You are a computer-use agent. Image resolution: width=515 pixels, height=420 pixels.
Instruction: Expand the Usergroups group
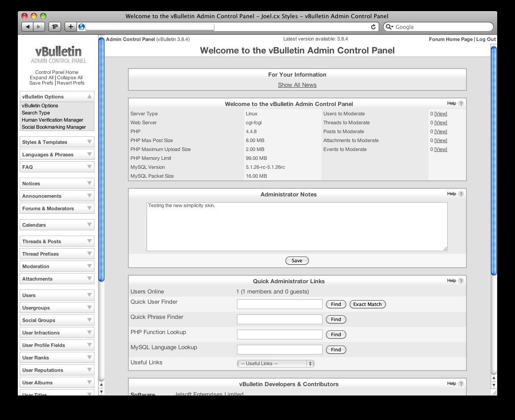click(90, 307)
